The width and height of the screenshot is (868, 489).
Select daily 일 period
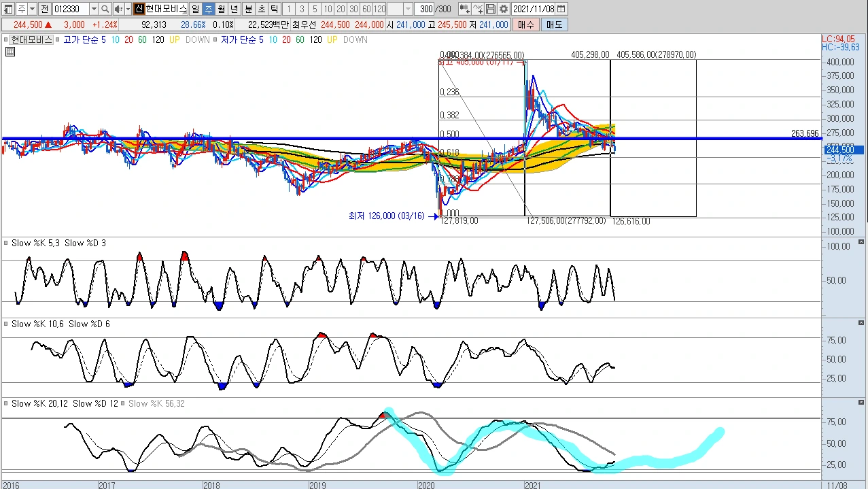point(195,9)
